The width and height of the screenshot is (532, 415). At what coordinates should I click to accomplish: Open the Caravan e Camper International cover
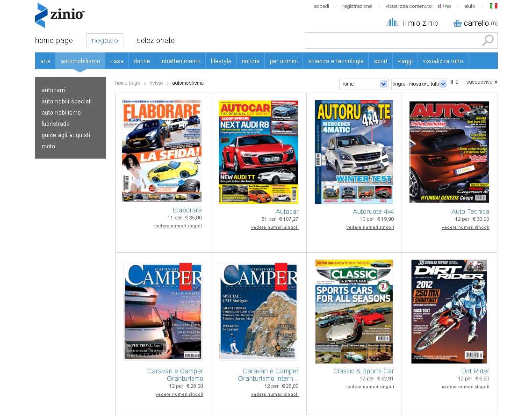click(259, 311)
